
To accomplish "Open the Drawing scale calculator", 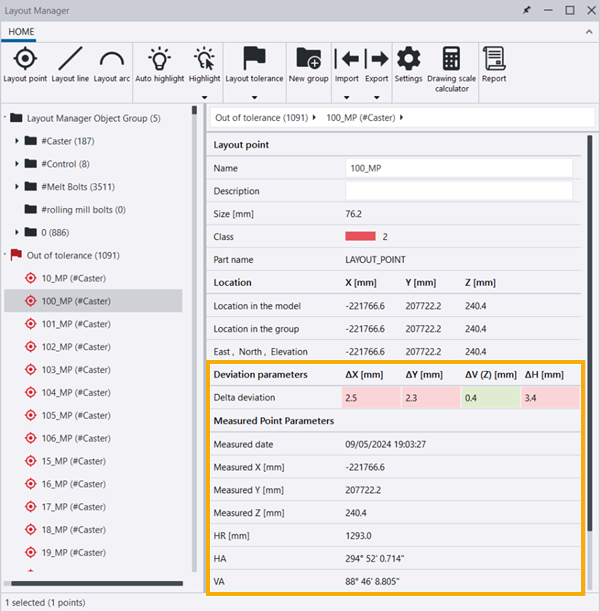I will pos(451,58).
